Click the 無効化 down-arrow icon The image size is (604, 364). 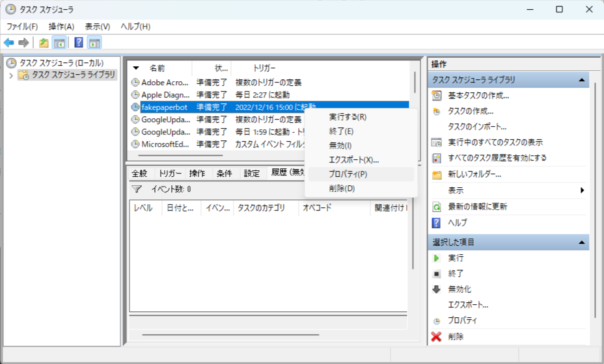click(437, 289)
